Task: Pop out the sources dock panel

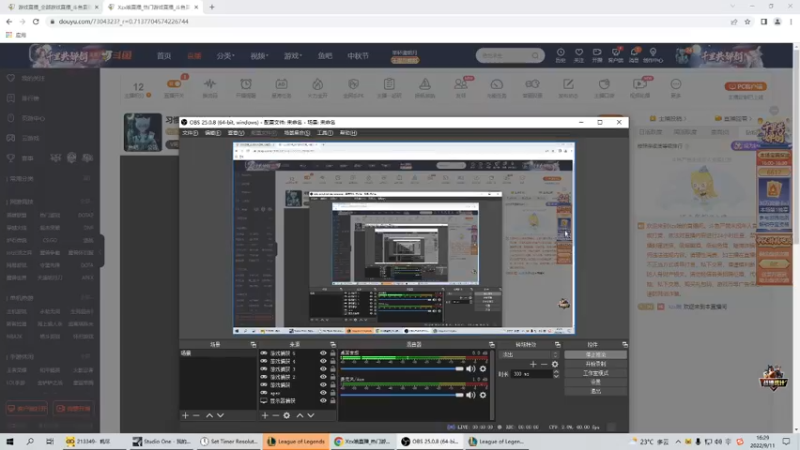Action: (x=333, y=344)
